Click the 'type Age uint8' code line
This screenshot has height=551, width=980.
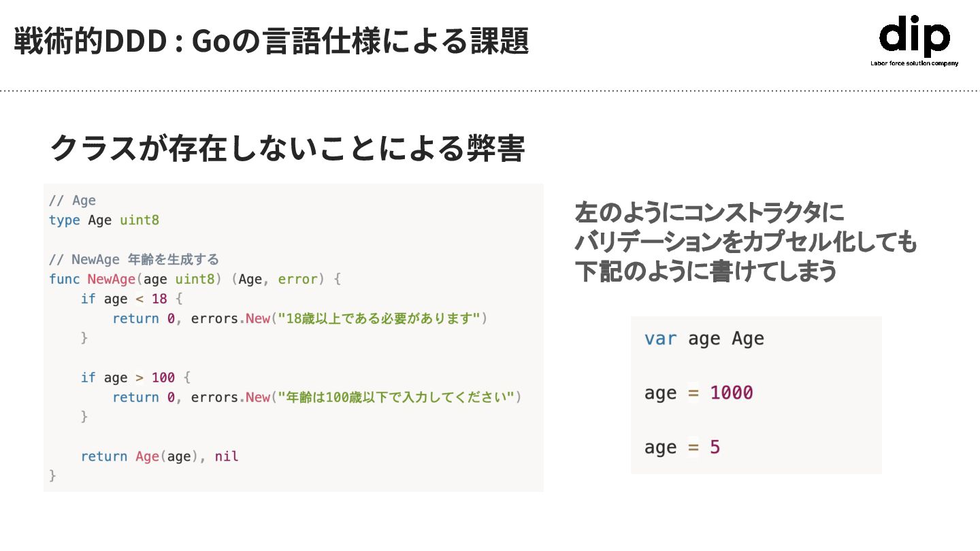click(103, 220)
